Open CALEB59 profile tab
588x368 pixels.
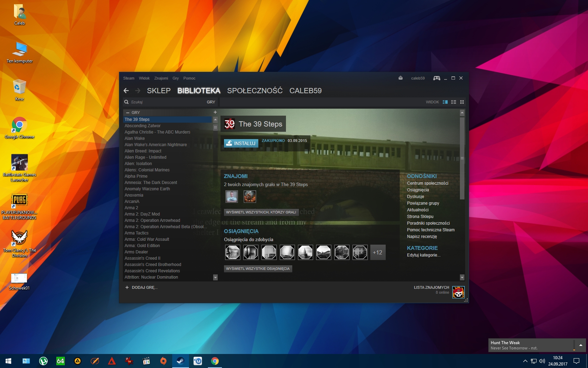coord(306,91)
